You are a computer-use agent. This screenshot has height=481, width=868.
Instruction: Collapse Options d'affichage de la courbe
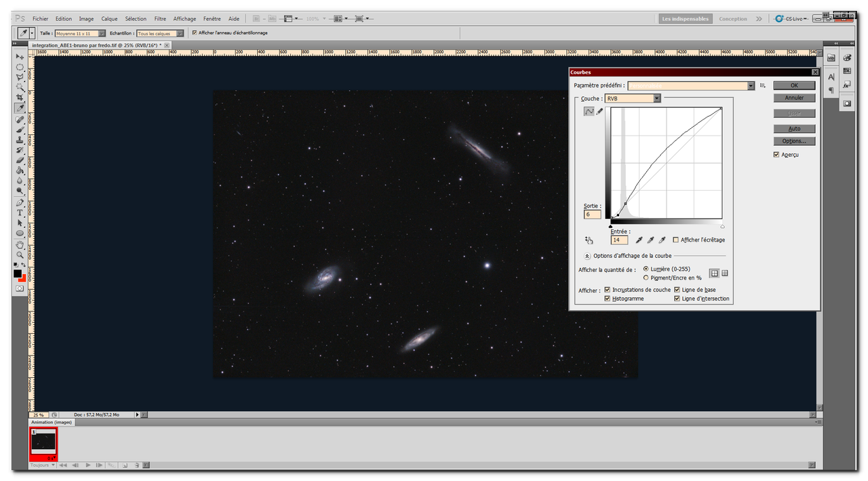(587, 256)
